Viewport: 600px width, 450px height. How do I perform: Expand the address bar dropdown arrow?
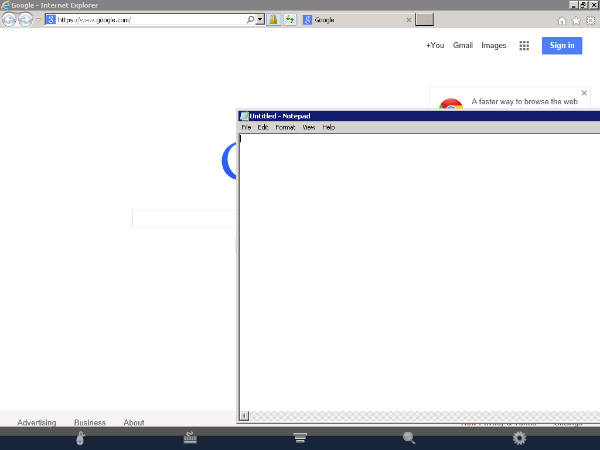tap(260, 19)
